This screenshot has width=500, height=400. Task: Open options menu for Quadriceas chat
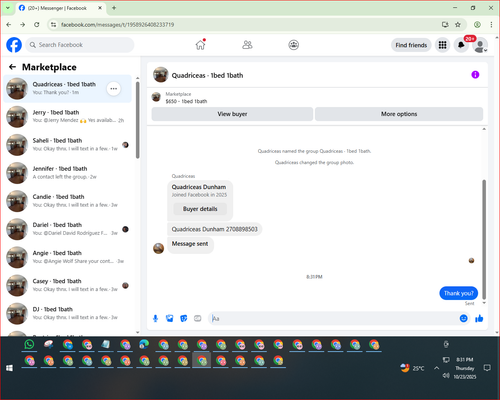(x=114, y=89)
